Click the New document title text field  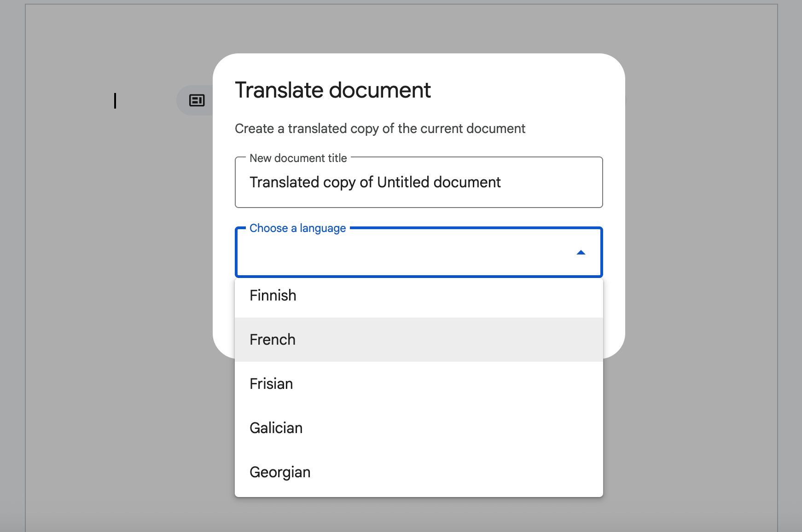(x=418, y=182)
